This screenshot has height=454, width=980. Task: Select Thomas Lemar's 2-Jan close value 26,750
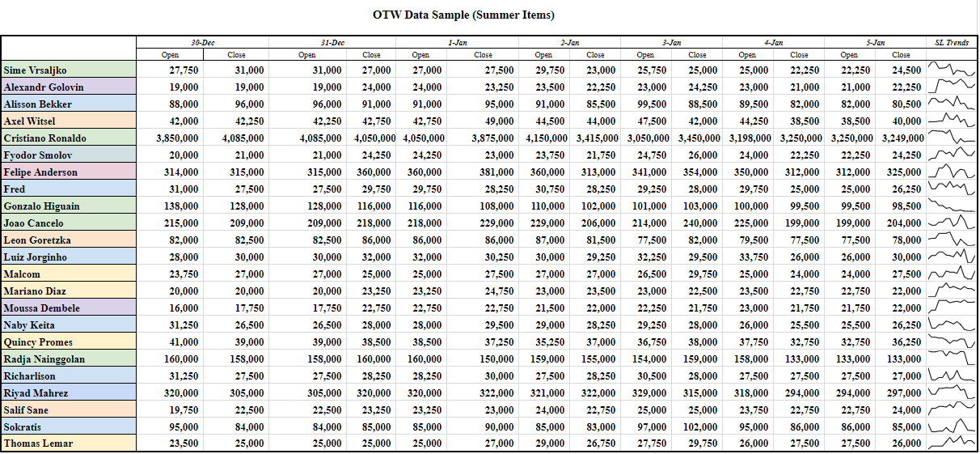point(599,444)
